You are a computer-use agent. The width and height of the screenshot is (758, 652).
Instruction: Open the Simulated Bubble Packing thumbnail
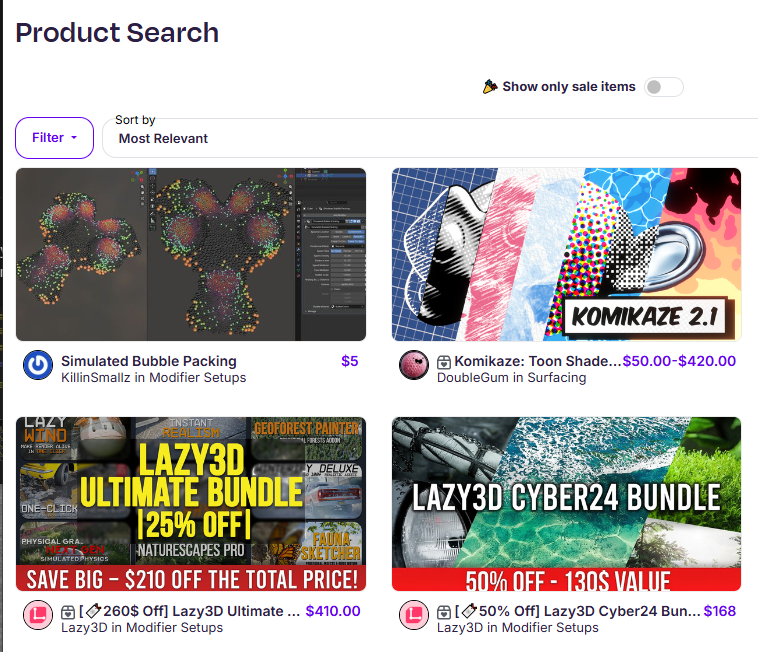click(x=191, y=254)
